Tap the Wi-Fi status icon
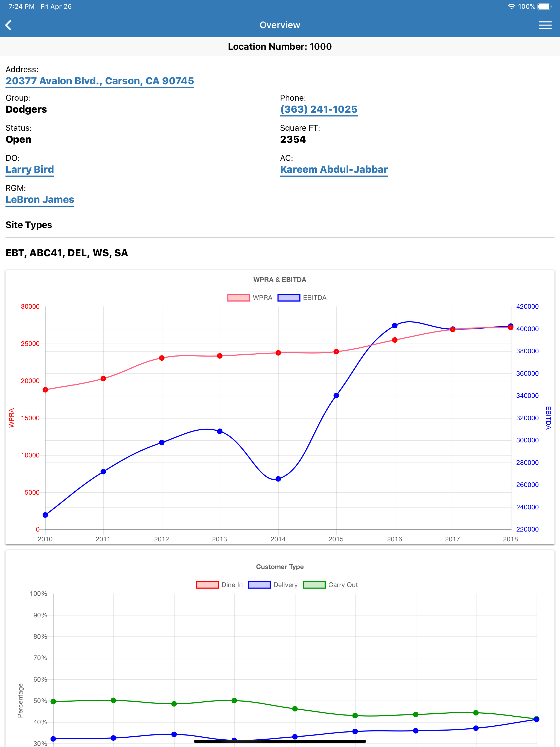The image size is (560, 747). pyautogui.click(x=511, y=6)
